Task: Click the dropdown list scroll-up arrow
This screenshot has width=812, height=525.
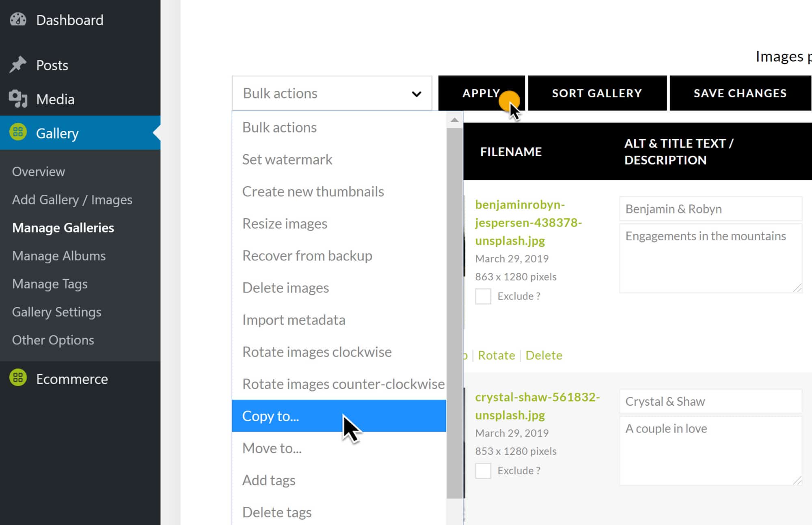Action: click(454, 120)
